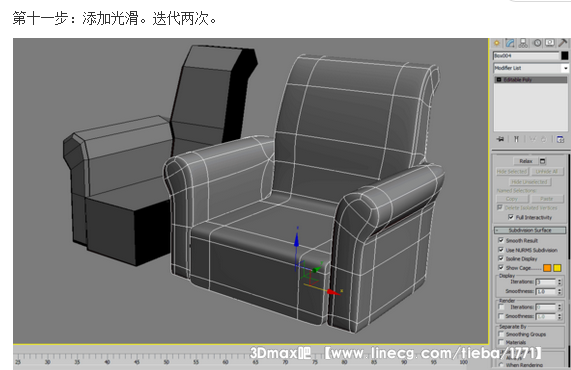The width and height of the screenshot is (571, 370).
Task: Click the Relax button
Action: coord(525,161)
